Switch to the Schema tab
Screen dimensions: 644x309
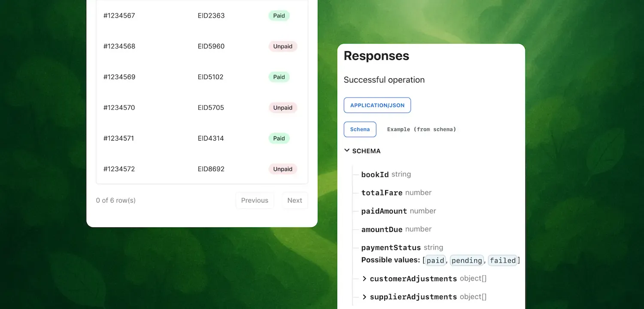click(360, 129)
